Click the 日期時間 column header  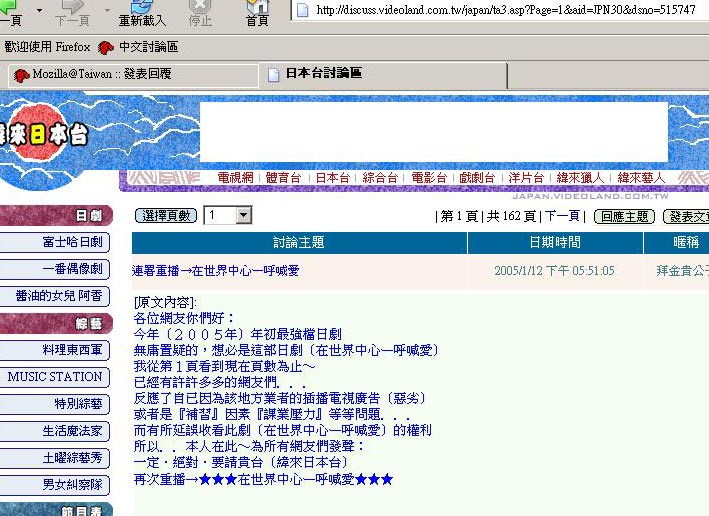coord(555,242)
